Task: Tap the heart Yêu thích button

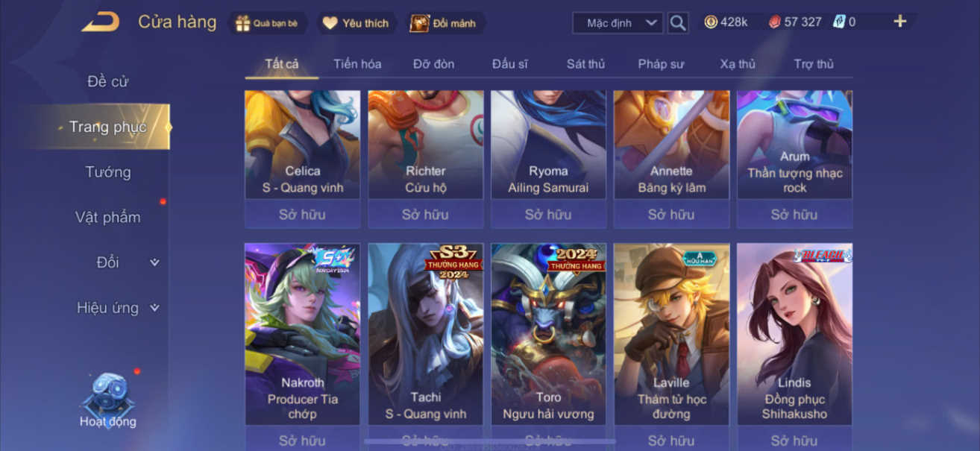Action: click(x=330, y=23)
